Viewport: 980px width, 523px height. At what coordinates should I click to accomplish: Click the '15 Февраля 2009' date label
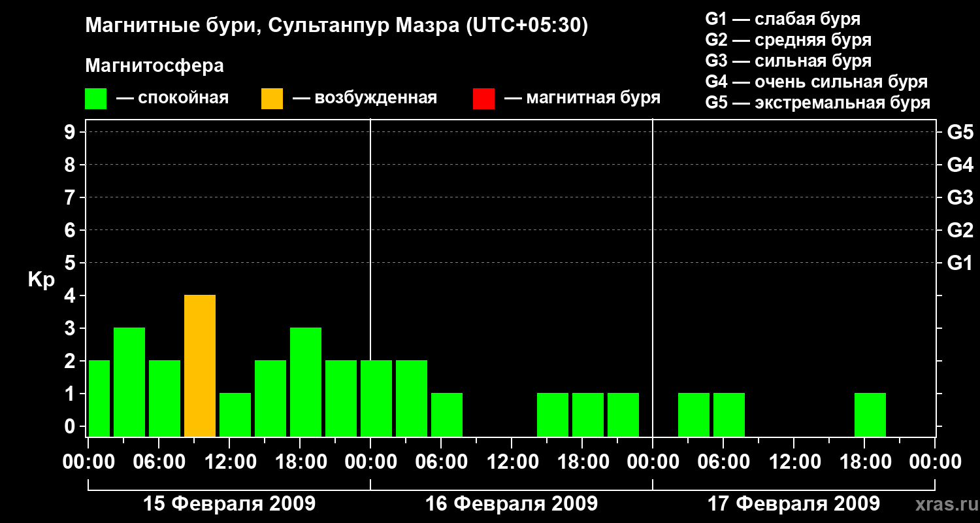coord(229,504)
